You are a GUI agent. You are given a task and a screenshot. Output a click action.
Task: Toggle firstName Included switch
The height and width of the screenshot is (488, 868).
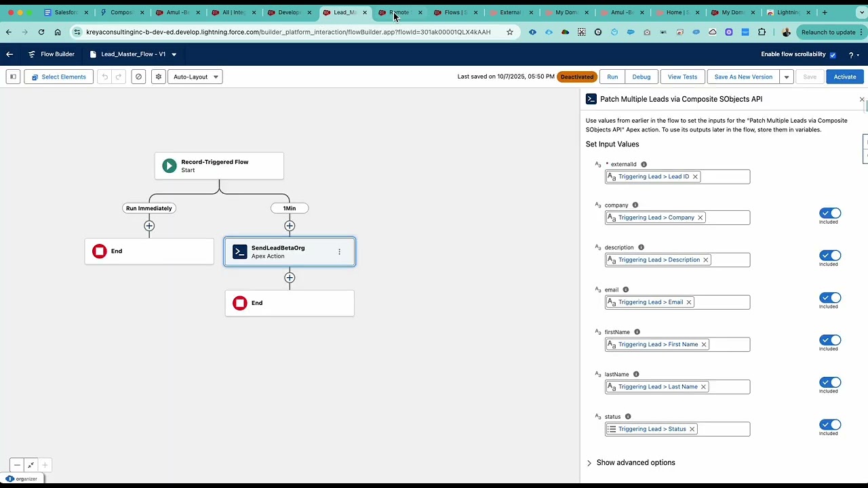point(830,340)
